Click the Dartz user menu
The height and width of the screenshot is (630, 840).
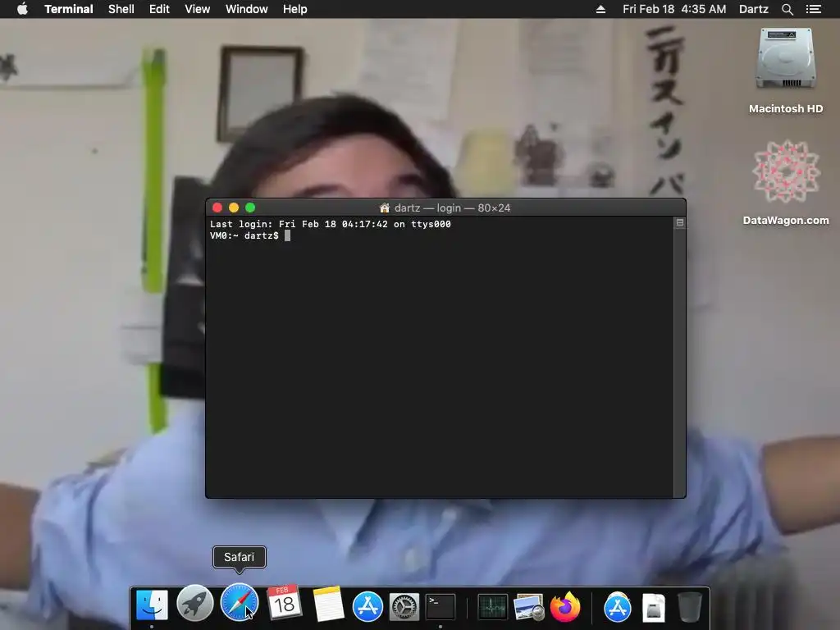tap(753, 9)
